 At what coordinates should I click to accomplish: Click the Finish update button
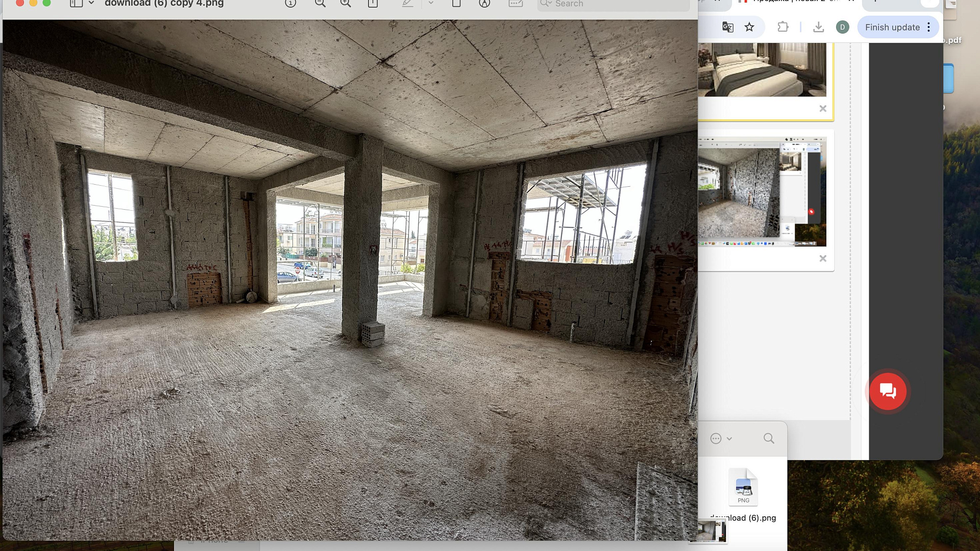point(892,27)
